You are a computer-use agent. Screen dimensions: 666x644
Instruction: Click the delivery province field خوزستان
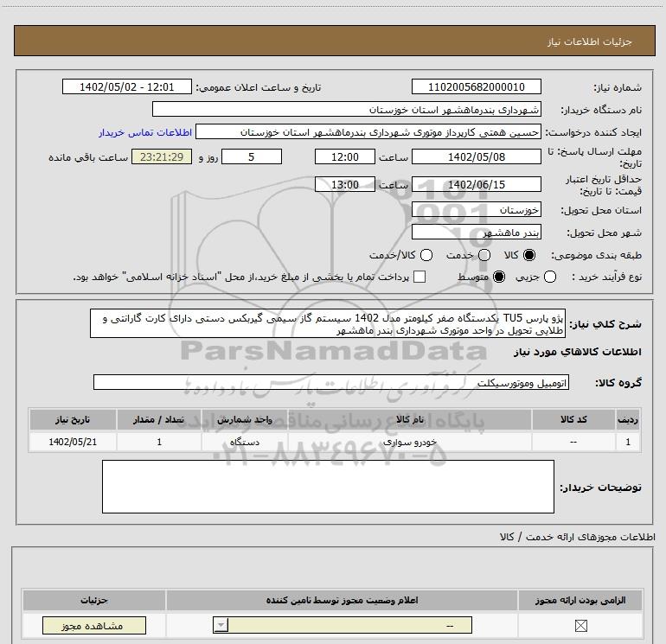(x=476, y=210)
